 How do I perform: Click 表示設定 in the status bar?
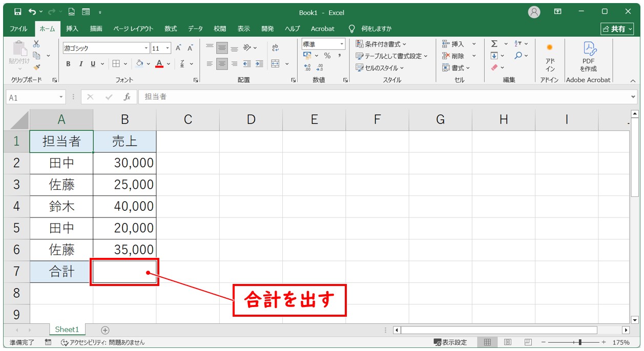[450, 342]
